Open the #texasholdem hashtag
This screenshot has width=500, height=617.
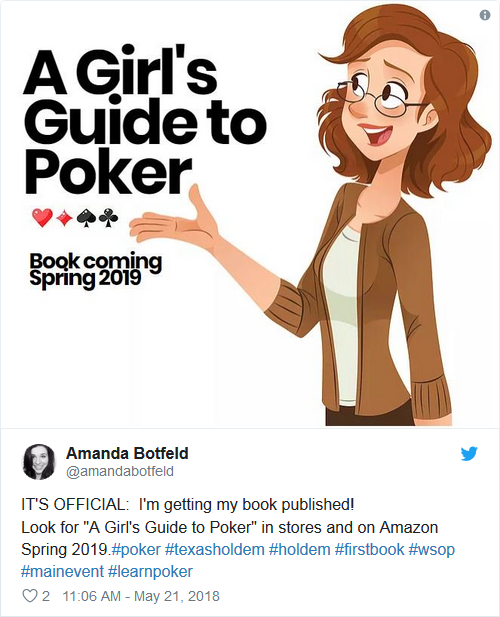point(215,549)
